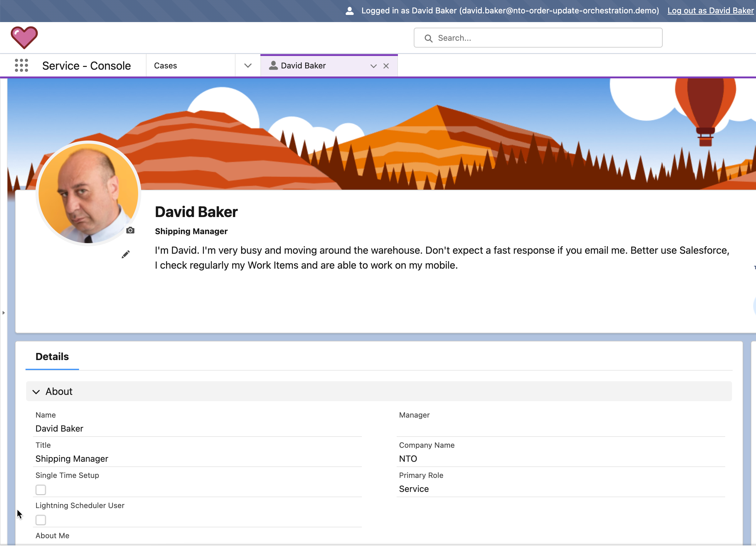Click the person icon on David Baker tab
This screenshot has width=756, height=546.
273,65
